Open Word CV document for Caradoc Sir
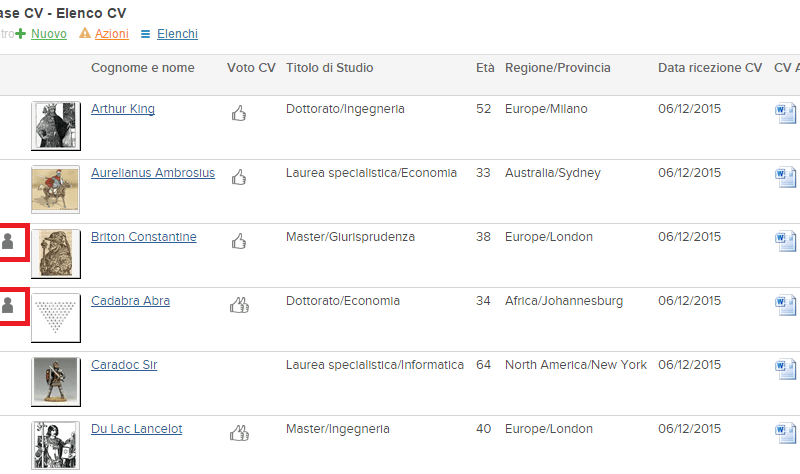800x474 pixels. (786, 369)
